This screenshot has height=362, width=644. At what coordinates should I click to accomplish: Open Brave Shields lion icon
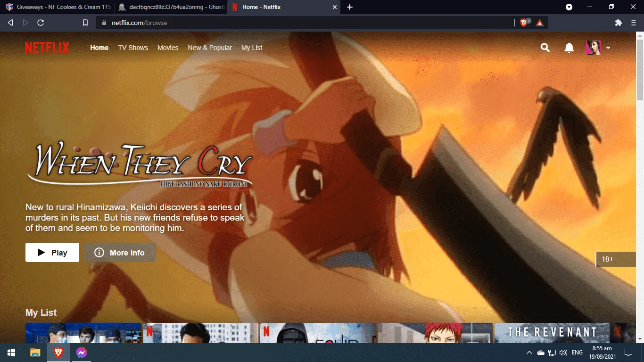(x=524, y=22)
